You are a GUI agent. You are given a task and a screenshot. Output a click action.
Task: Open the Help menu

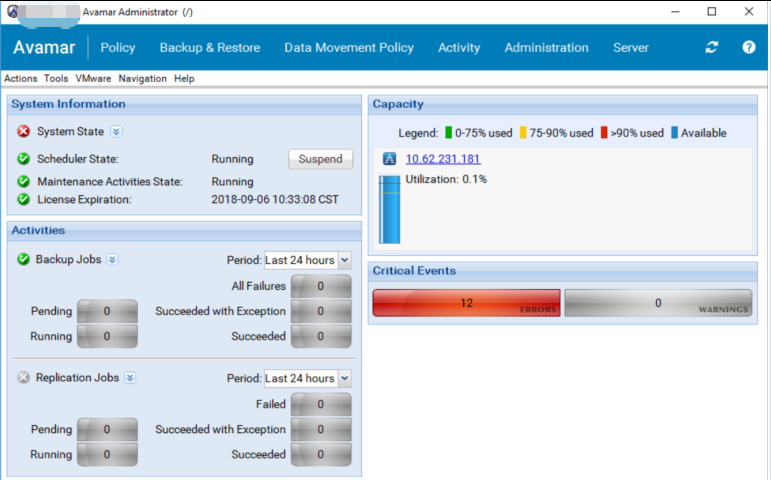pyautogui.click(x=184, y=79)
